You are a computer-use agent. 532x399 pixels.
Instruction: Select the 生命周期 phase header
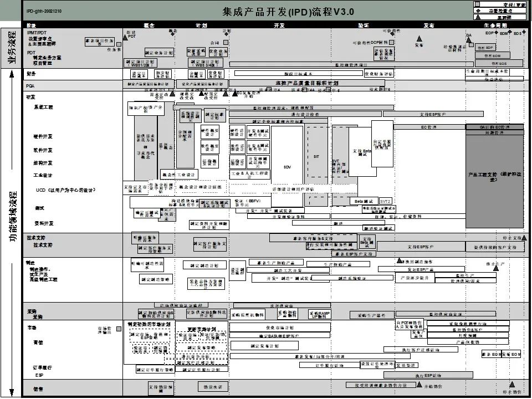pyautogui.click(x=495, y=25)
